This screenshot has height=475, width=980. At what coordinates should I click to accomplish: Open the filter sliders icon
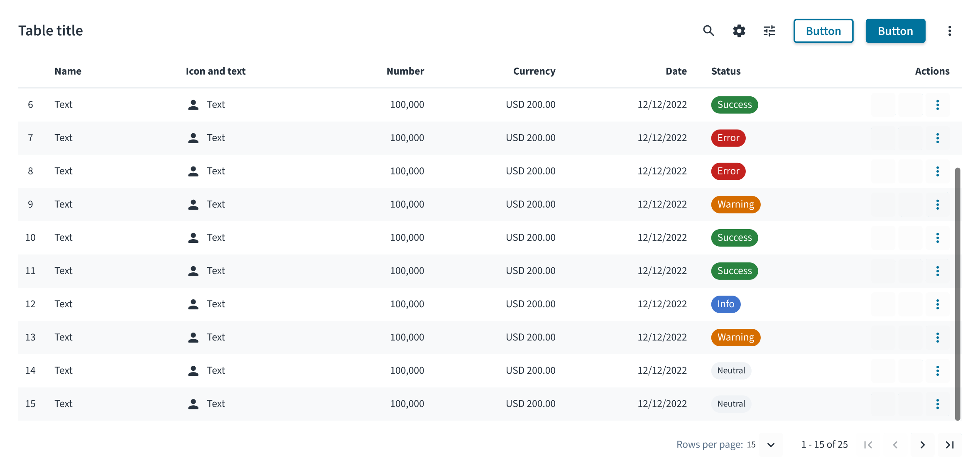pos(769,31)
